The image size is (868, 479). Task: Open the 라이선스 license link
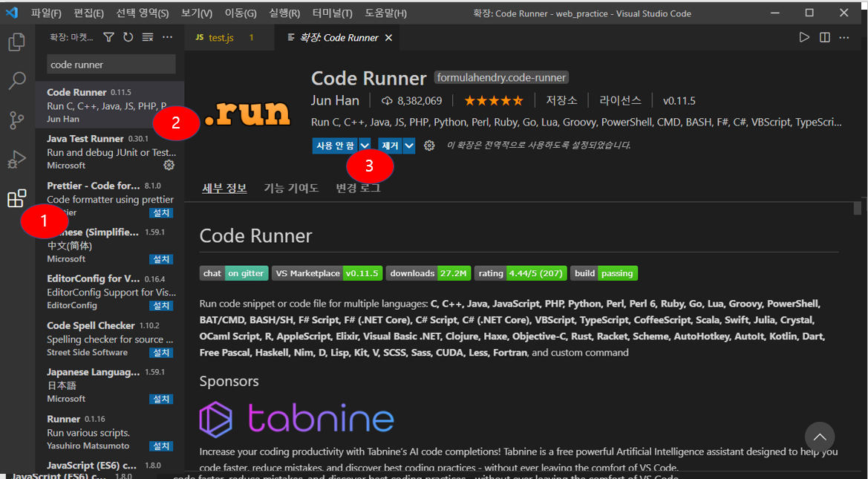(x=620, y=101)
